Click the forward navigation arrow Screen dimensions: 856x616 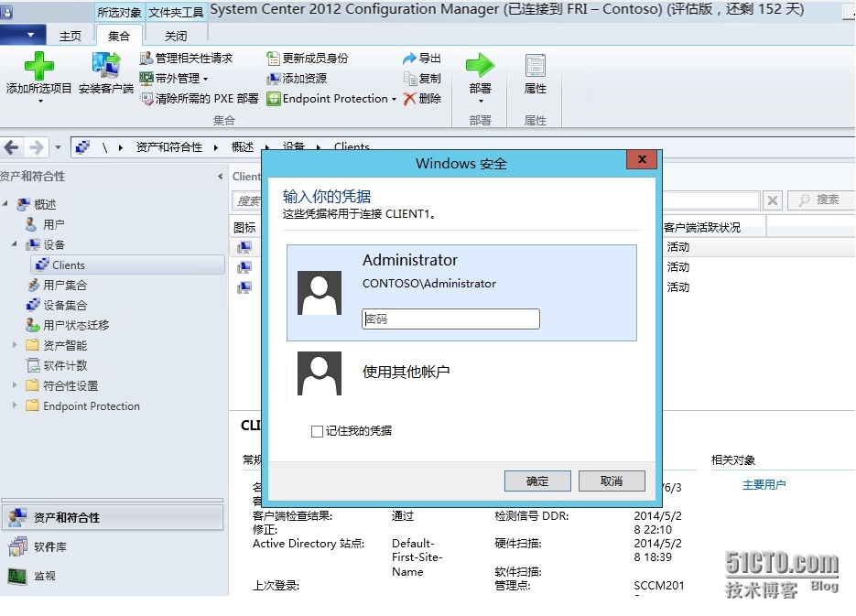(x=37, y=147)
